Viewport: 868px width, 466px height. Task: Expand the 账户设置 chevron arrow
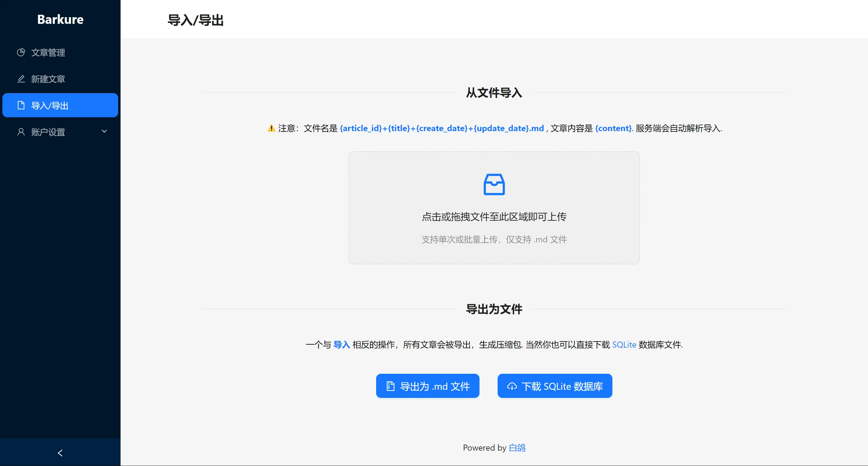tap(104, 131)
